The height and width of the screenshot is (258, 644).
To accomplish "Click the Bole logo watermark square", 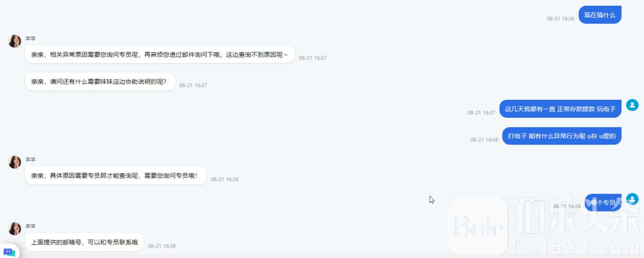I will pyautogui.click(x=478, y=226).
